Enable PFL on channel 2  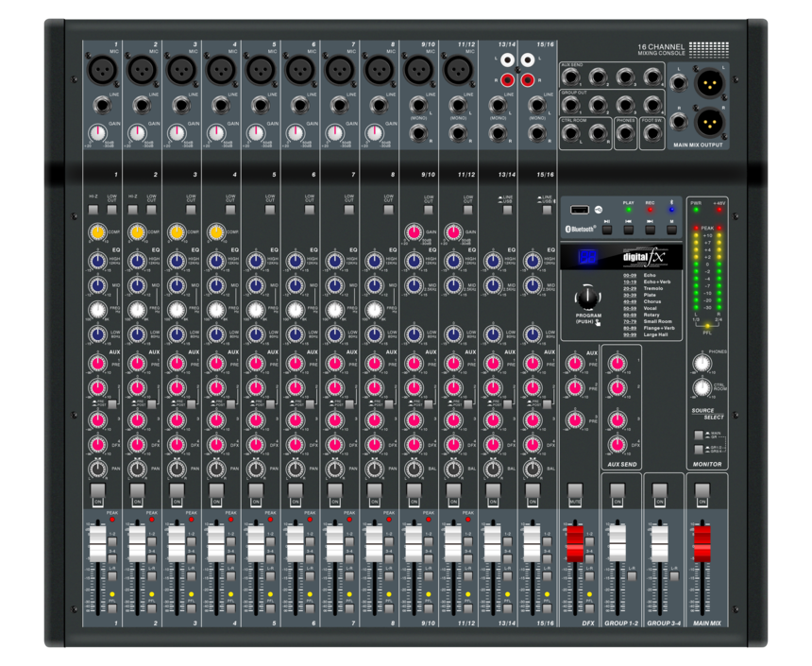[x=152, y=608]
